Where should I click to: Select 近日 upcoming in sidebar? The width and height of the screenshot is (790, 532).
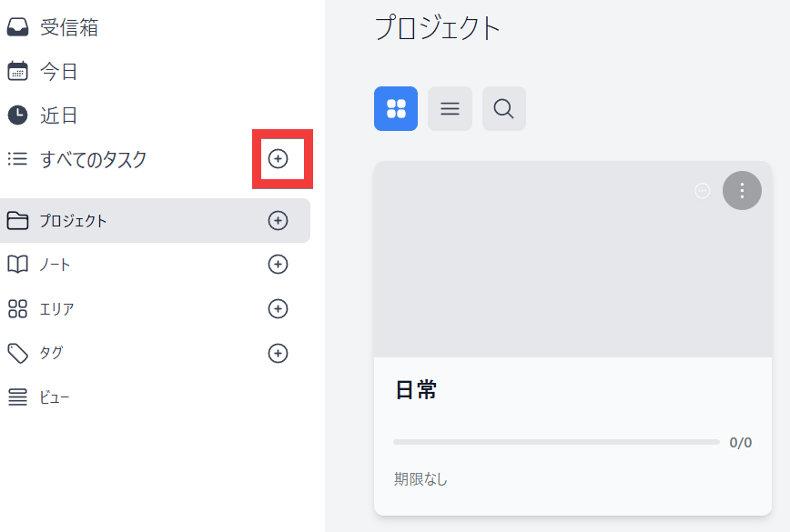click(x=58, y=115)
